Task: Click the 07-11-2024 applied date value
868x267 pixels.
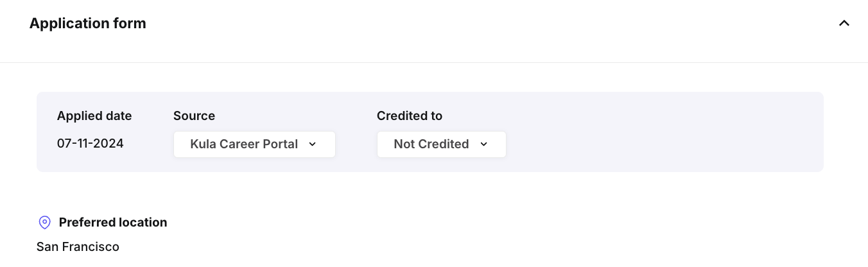Action: point(91,144)
